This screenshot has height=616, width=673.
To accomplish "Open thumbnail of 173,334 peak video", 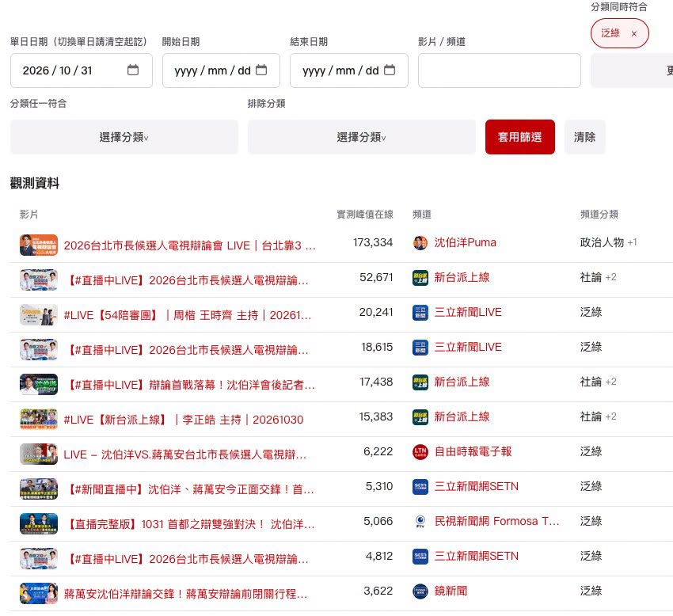I will click(39, 245).
